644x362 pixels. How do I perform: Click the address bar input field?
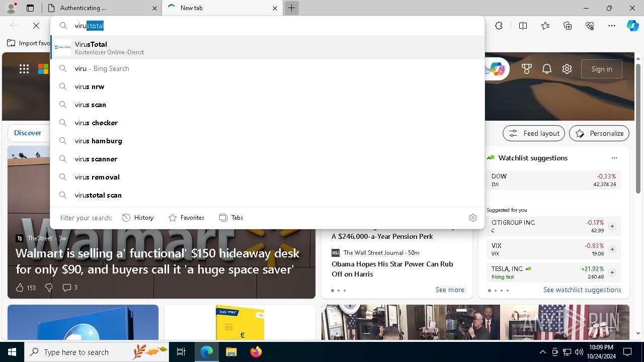268,26
